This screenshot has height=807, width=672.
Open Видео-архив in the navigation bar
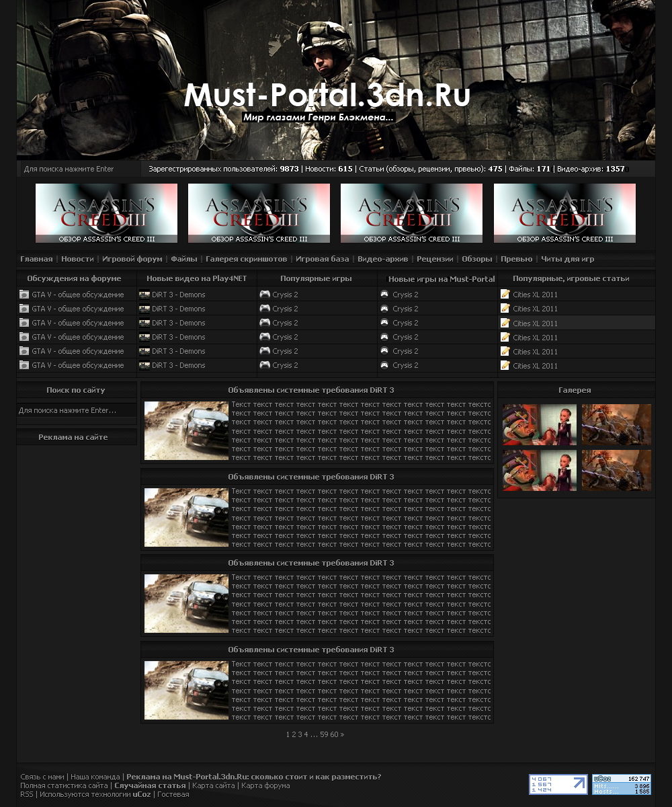click(382, 259)
